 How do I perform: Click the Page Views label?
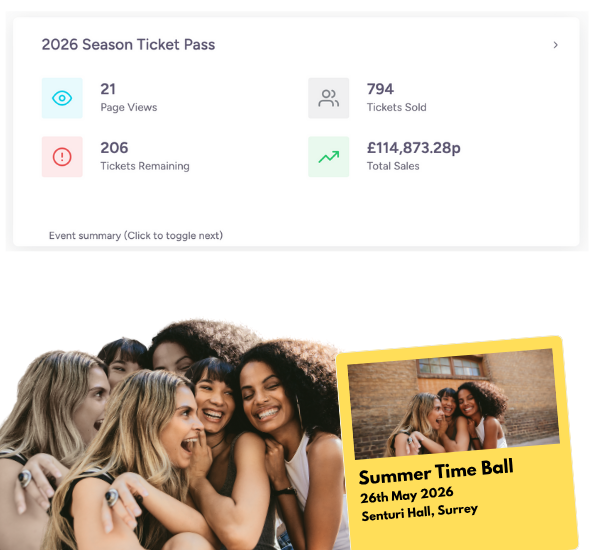click(129, 107)
